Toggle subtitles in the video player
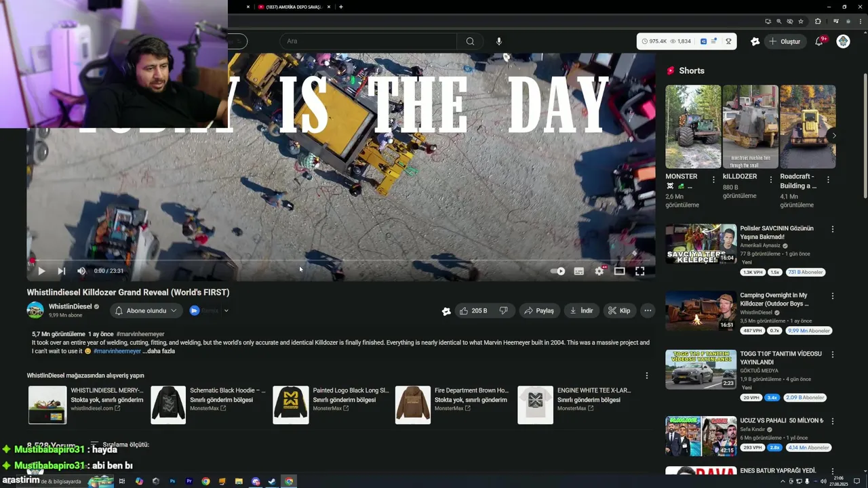Viewport: 868px width, 488px height. click(579, 271)
